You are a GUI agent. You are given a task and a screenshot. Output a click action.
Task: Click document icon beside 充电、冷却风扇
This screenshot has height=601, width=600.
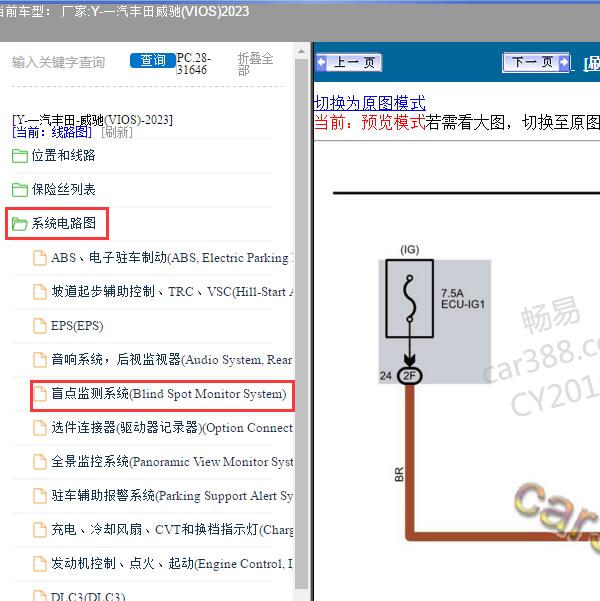coord(40,530)
